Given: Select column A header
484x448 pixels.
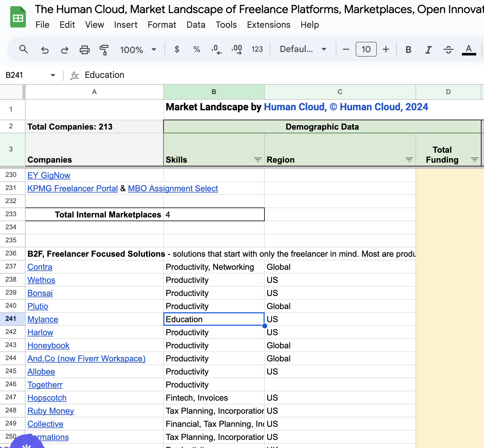Looking at the screenshot, I should point(94,92).
